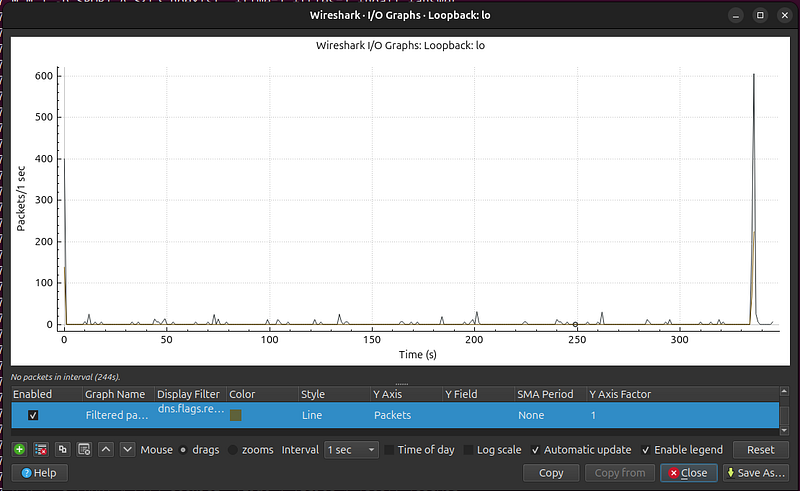The width and height of the screenshot is (800, 491).
Task: Click the Copy button
Action: coord(551,473)
